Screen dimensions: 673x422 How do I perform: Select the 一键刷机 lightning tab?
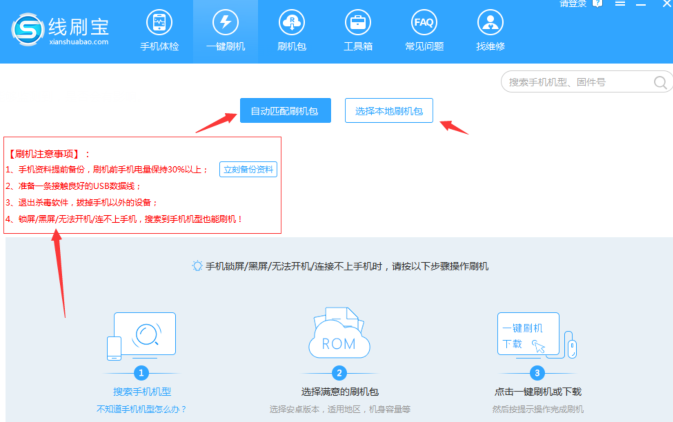coord(224,31)
